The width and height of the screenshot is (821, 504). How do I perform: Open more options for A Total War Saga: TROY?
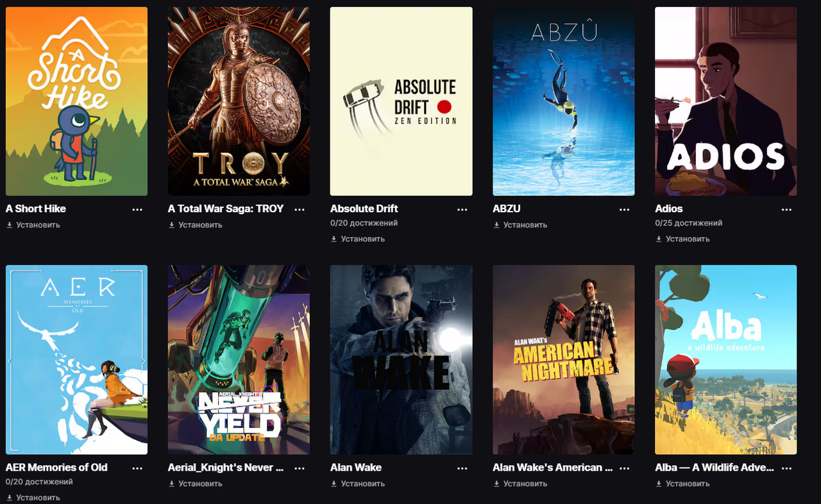coord(300,209)
